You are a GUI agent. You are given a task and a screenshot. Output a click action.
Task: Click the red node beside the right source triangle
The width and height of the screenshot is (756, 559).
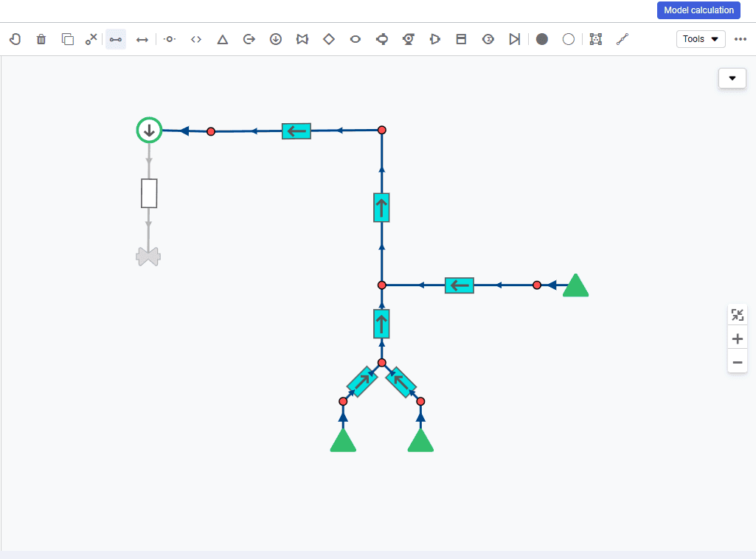(537, 285)
